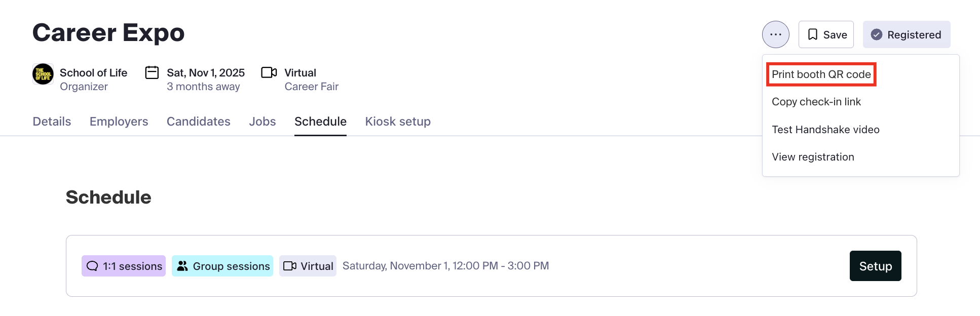The width and height of the screenshot is (980, 316).
Task: Click the chat bubble icon in 1:1 sessions
Action: click(92, 266)
